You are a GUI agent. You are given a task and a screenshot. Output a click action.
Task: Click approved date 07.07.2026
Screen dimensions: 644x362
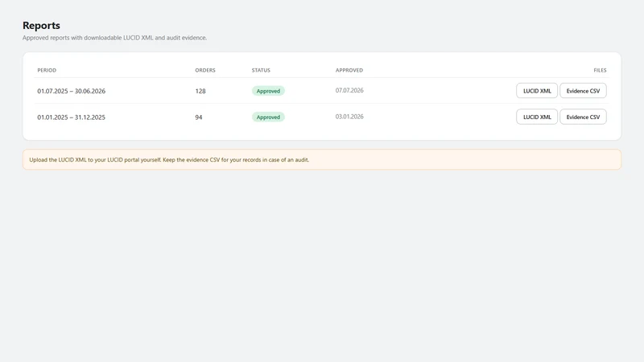point(349,90)
